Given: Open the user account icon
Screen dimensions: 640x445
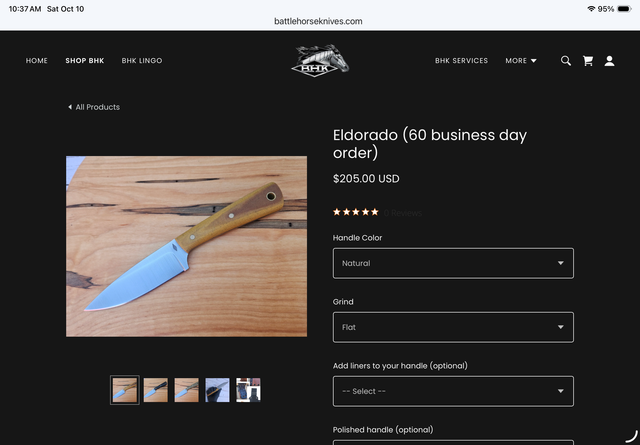Looking at the screenshot, I should tap(609, 61).
